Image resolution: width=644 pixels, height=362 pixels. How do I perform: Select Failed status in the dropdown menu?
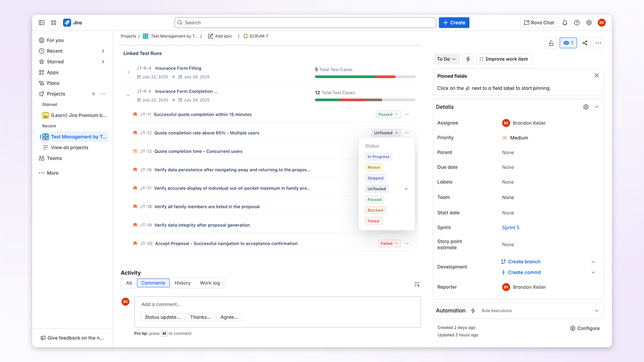373,221
